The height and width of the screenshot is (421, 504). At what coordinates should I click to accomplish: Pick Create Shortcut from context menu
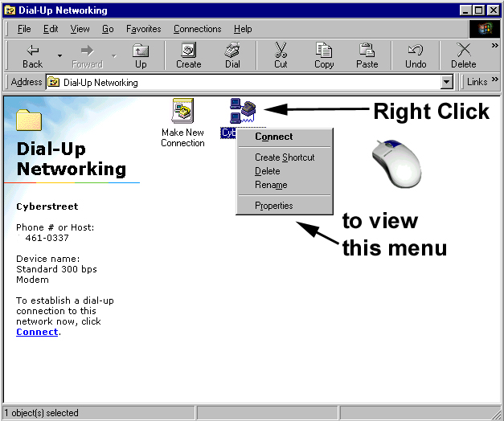(285, 157)
